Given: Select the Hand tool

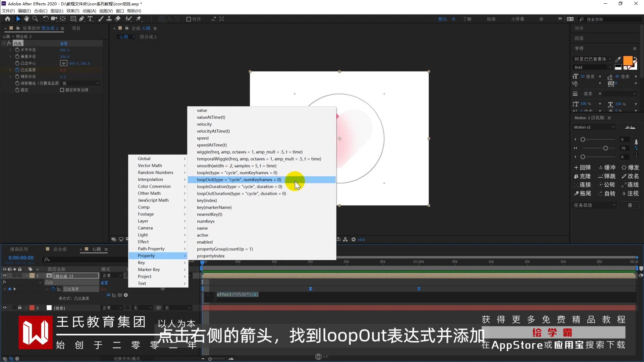Looking at the screenshot, I should pos(26,19).
